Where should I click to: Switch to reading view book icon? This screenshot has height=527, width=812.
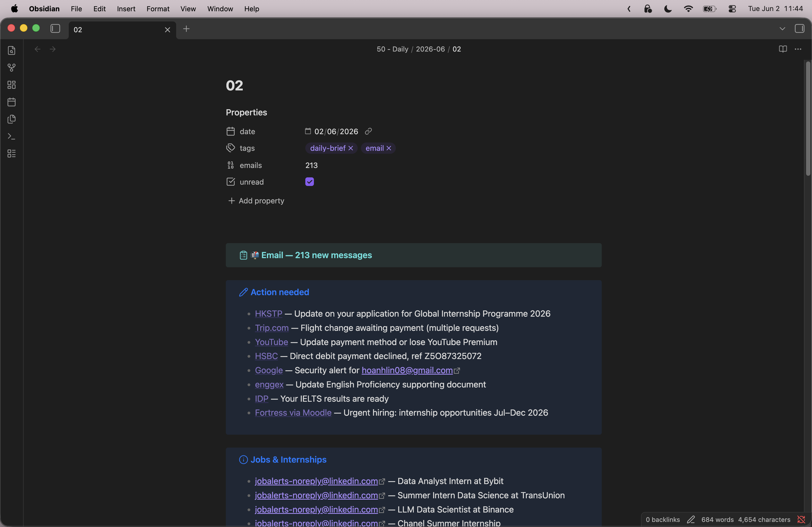pos(783,49)
